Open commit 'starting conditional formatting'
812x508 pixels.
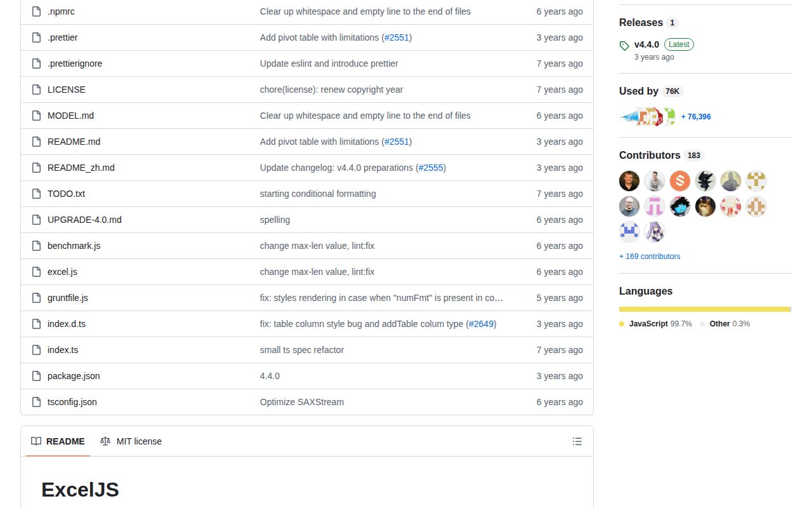tap(318, 194)
